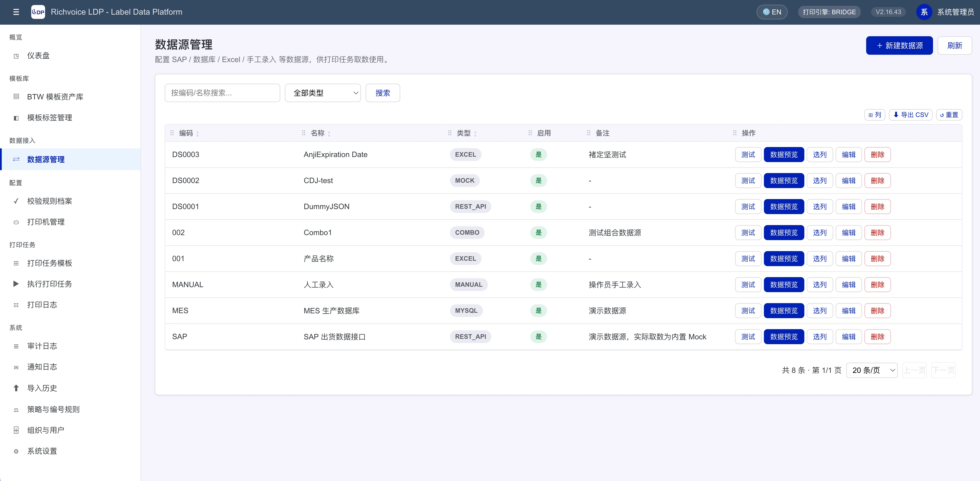Click the icon beside BTW 模板资产库

16,97
